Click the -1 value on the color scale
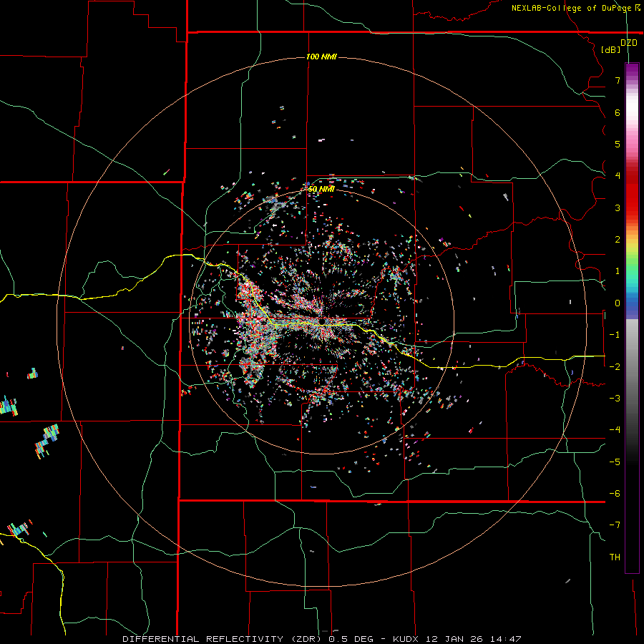The image size is (644, 644). click(x=615, y=335)
